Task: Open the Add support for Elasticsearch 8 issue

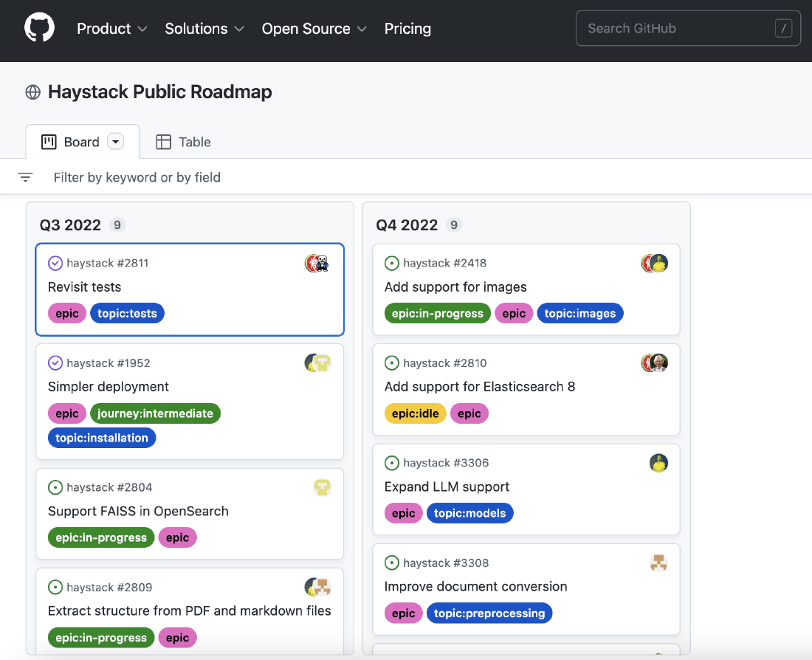Action: tap(479, 387)
